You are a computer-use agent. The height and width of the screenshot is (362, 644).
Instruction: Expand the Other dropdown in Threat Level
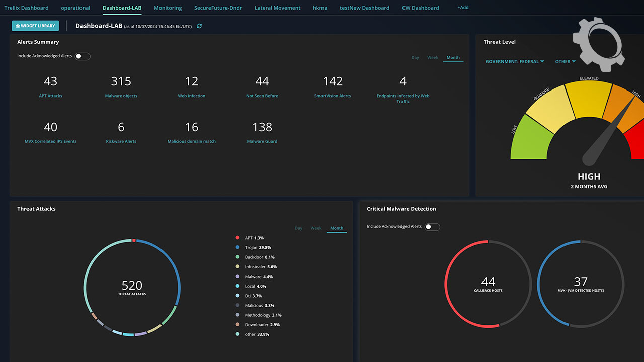pyautogui.click(x=566, y=62)
